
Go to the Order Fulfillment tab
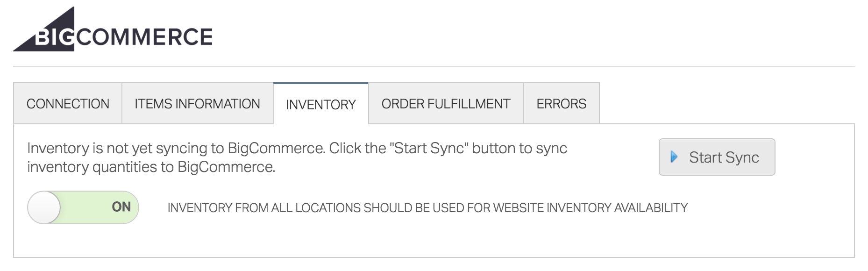point(446,104)
